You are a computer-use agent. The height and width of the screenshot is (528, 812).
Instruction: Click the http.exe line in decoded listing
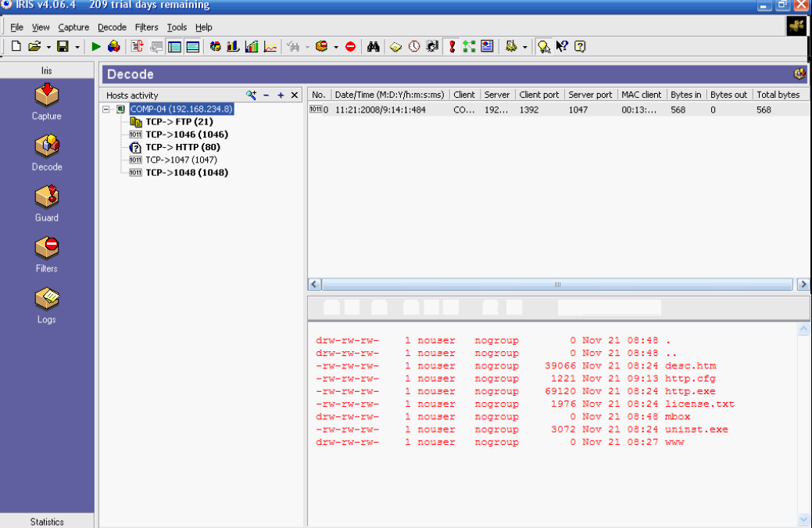516,391
